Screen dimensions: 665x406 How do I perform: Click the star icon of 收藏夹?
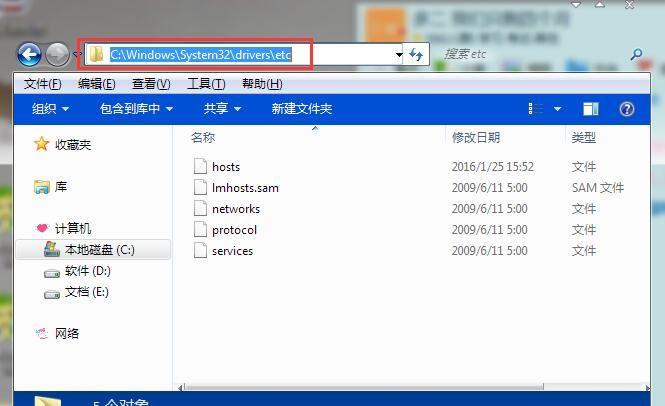42,144
